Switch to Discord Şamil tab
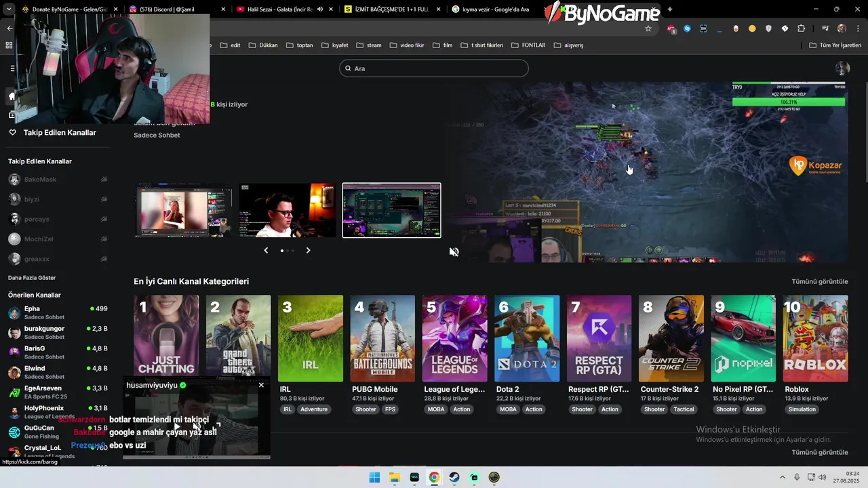Image resolution: width=868 pixels, height=488 pixels. [176, 9]
